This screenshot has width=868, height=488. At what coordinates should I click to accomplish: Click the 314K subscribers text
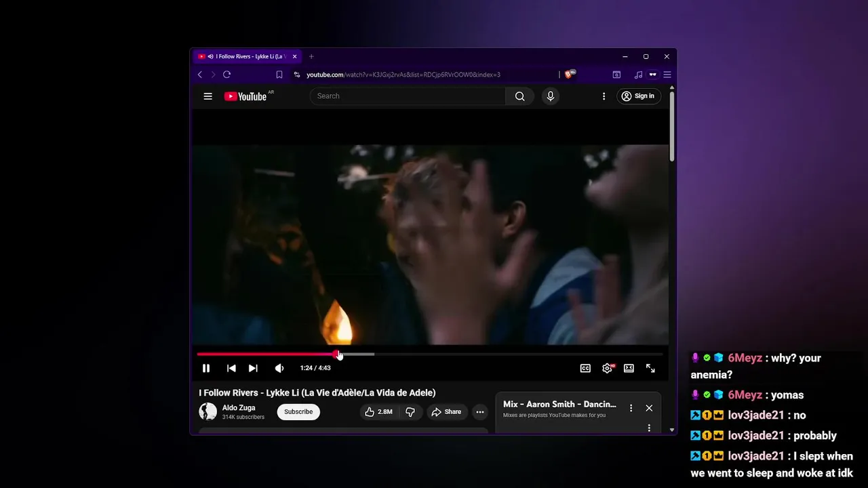243,417
